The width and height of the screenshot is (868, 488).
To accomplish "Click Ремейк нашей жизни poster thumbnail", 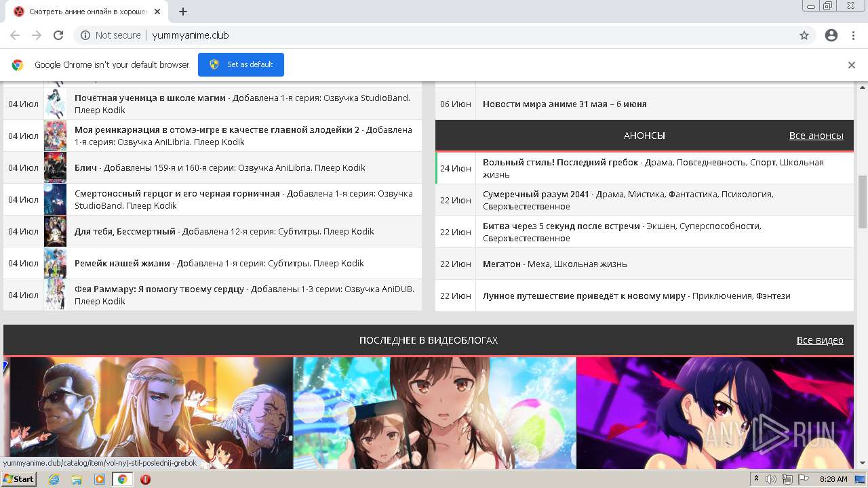I will tap(55, 263).
